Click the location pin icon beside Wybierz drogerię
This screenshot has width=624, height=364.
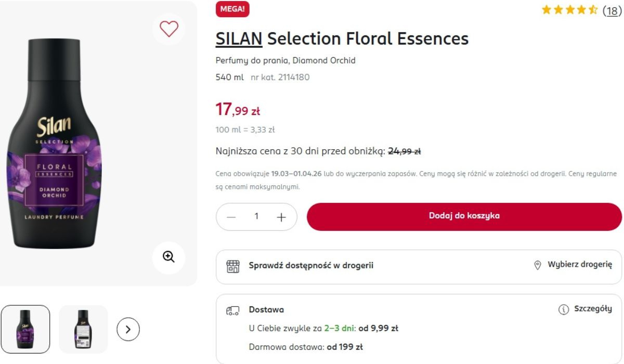[538, 265]
